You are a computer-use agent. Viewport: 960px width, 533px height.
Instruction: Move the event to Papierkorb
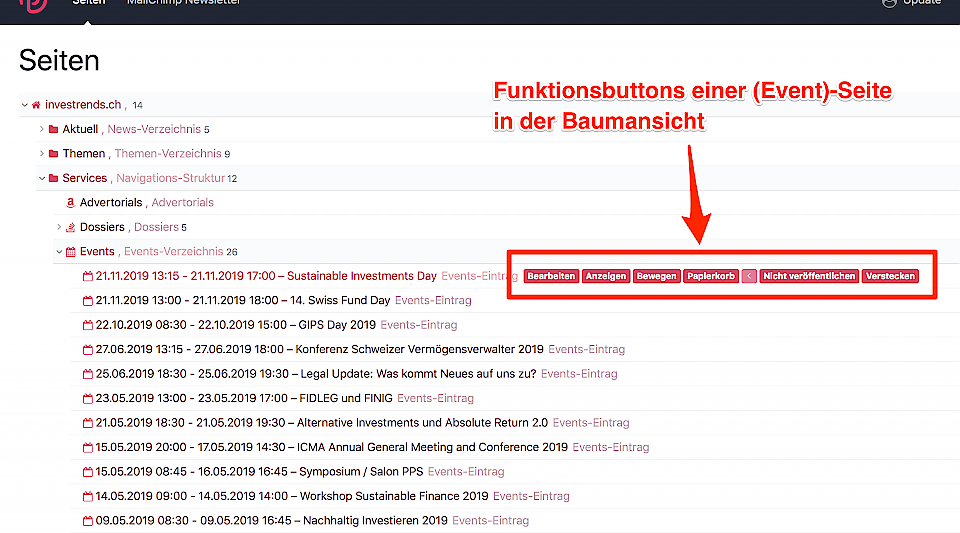point(711,276)
